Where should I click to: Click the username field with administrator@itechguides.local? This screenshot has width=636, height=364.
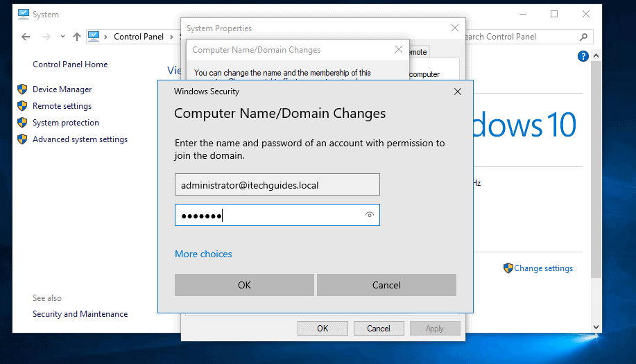point(277,185)
